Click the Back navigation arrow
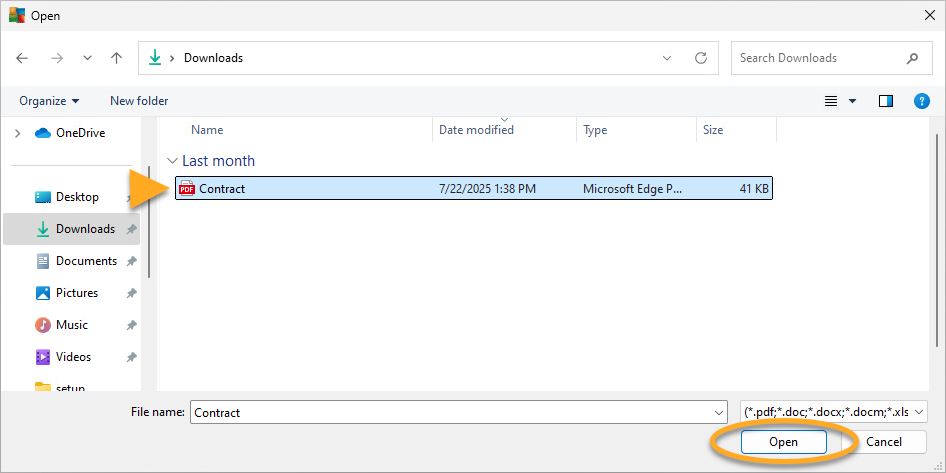The width and height of the screenshot is (946, 473). tap(23, 58)
